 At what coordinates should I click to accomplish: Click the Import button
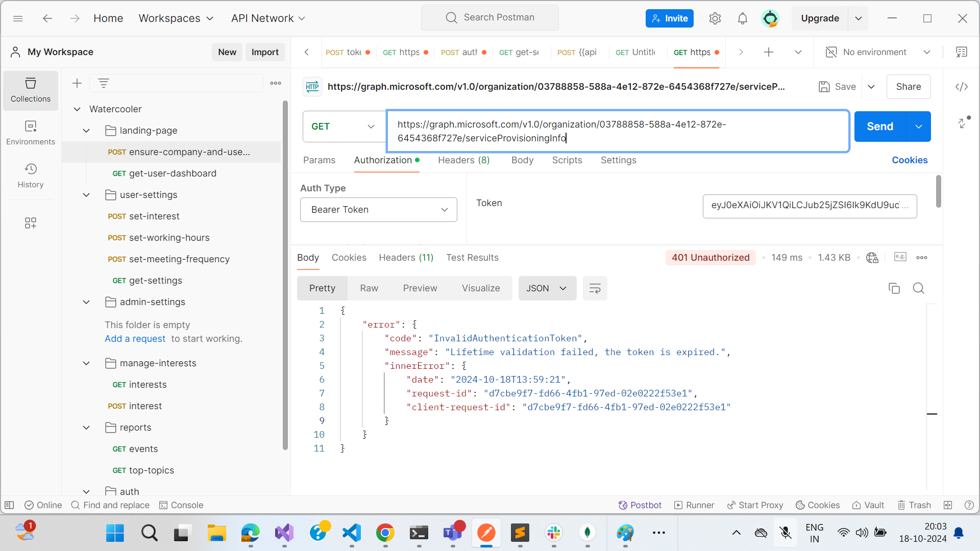(265, 52)
